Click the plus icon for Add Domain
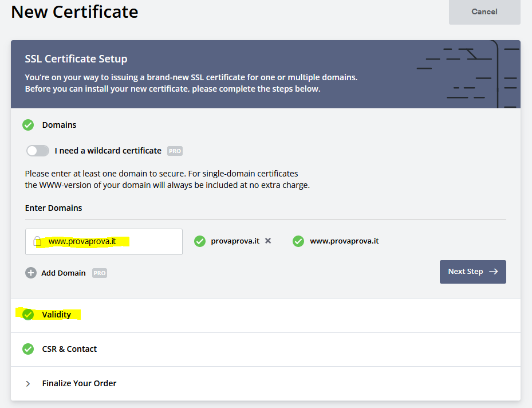Screen dimensions: 532x408 pos(31,273)
